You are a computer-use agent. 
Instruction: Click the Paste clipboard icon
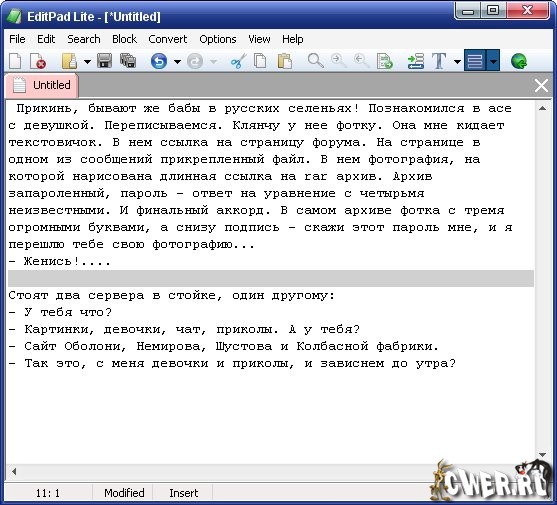tap(285, 61)
